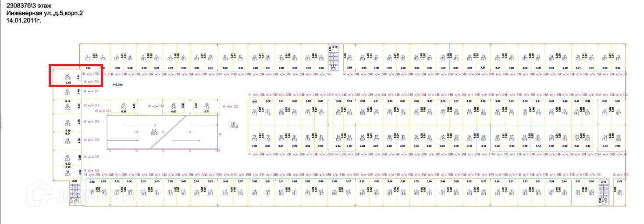
Task: Select parking space 50 with area 17.3
Action: tap(254, 112)
